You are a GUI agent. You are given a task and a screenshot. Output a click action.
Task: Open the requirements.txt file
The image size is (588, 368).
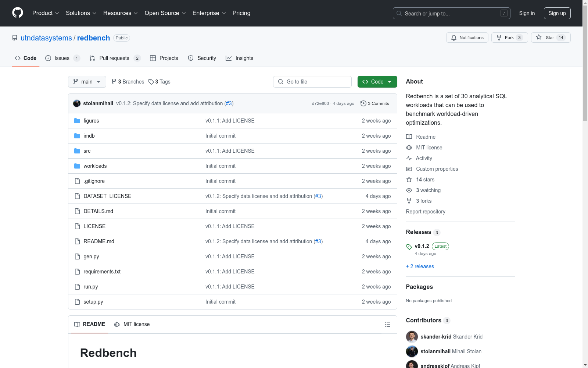point(102,272)
